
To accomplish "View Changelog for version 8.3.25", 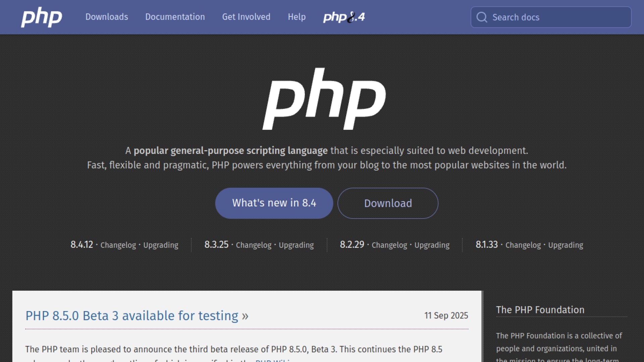I will coord(254,245).
